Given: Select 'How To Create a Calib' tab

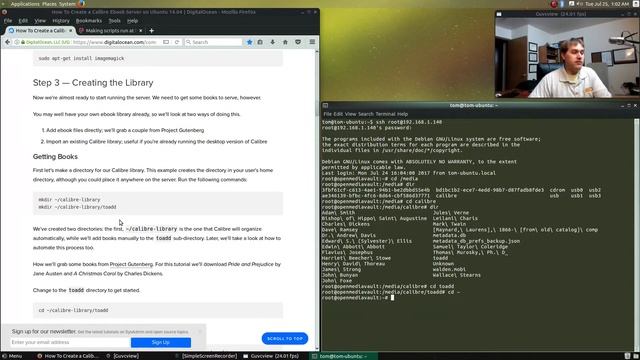Looking at the screenshot, I should click(x=40, y=31).
